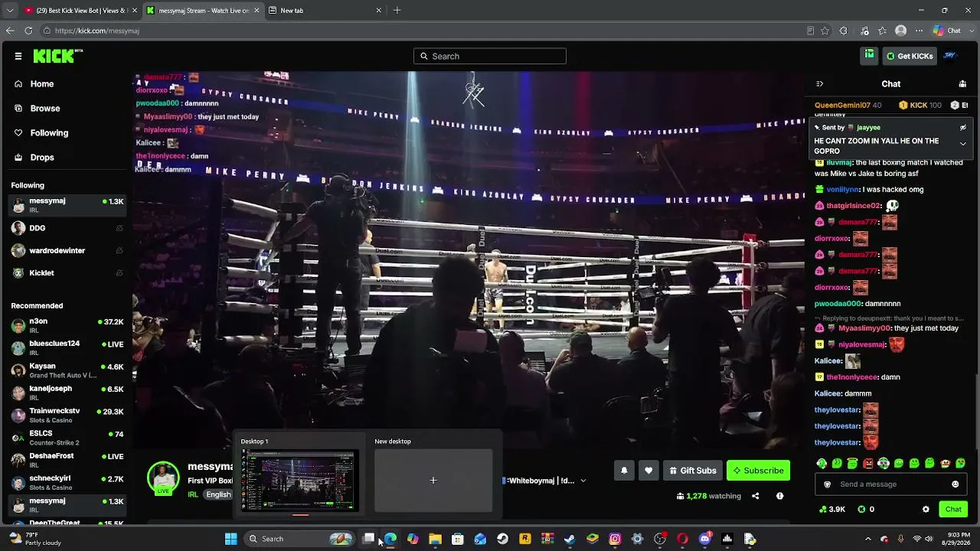
Task: Open Kicklet channel in Following list
Action: point(67,272)
